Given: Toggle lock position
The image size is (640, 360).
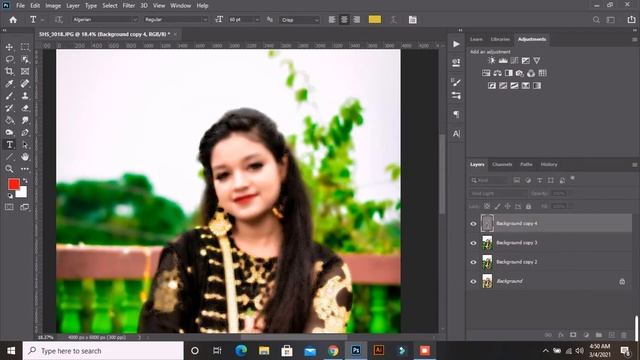Looking at the screenshot, I should click(507, 207).
